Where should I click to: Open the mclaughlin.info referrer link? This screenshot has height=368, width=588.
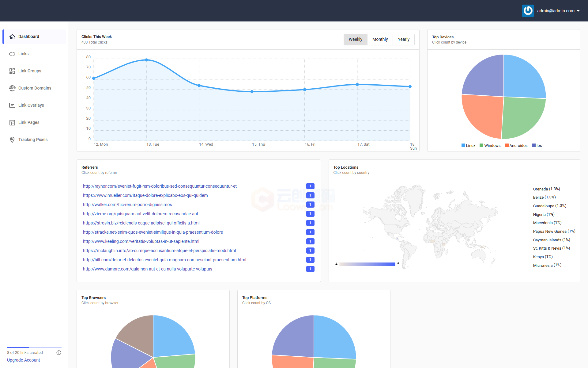point(159,251)
